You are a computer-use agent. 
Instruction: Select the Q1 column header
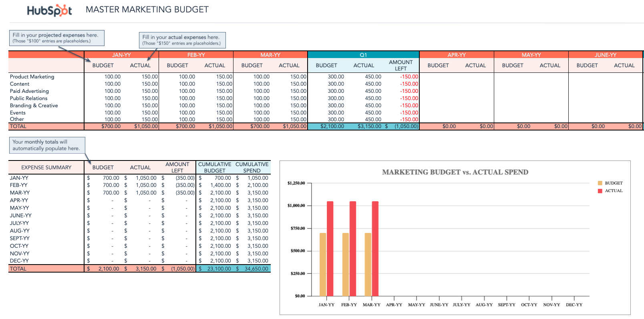pyautogui.click(x=363, y=55)
